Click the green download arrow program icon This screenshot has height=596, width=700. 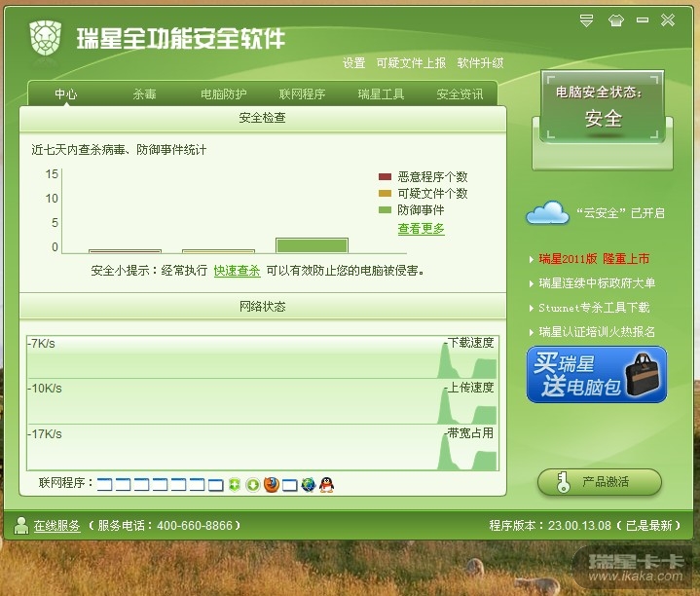click(253, 484)
